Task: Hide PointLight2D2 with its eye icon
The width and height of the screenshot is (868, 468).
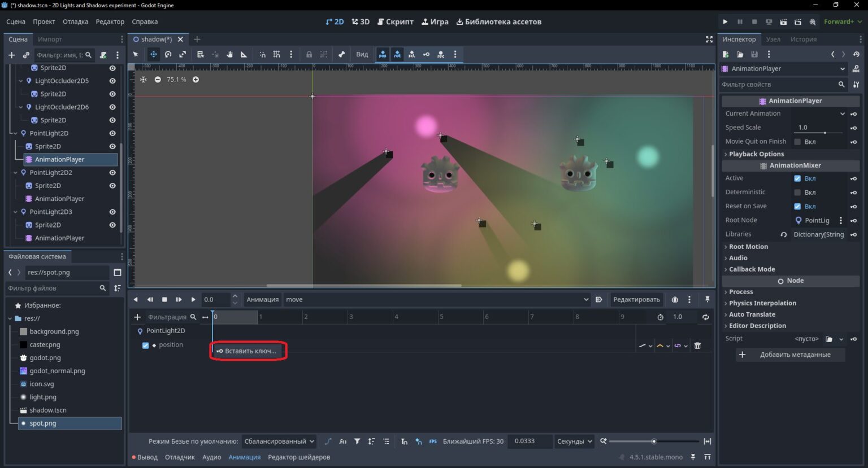Action: coord(112,173)
